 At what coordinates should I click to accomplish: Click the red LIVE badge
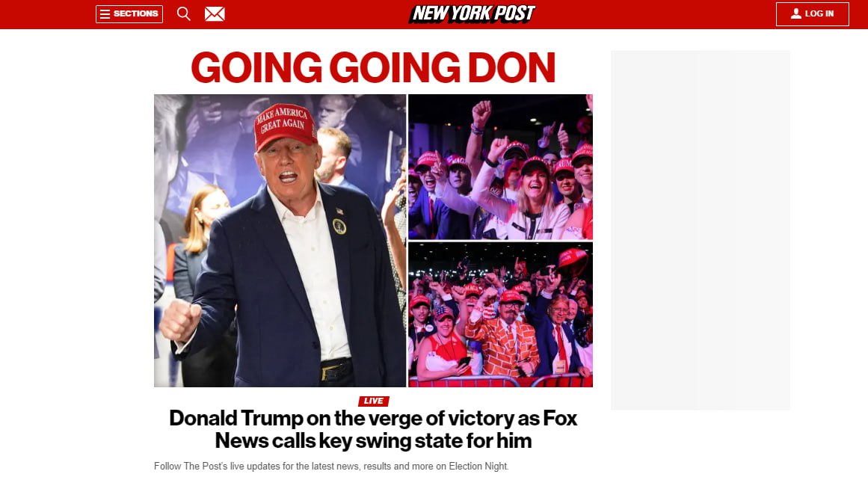tap(374, 401)
